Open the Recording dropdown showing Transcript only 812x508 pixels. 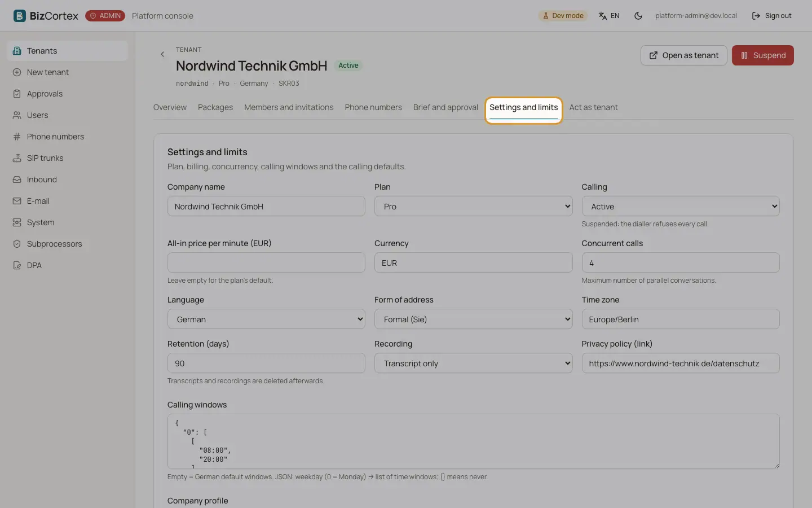point(473,363)
